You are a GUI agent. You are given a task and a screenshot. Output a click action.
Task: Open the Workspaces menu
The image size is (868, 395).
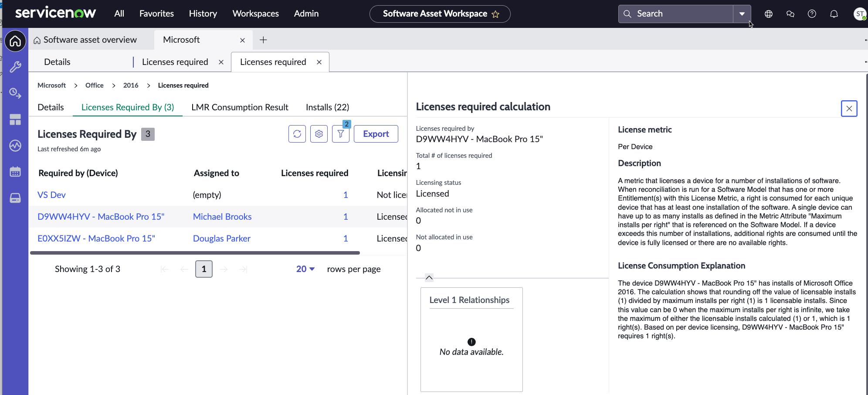(x=256, y=14)
